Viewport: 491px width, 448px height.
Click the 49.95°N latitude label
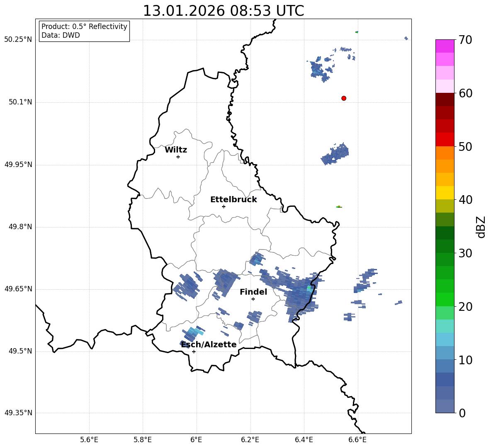[18, 164]
